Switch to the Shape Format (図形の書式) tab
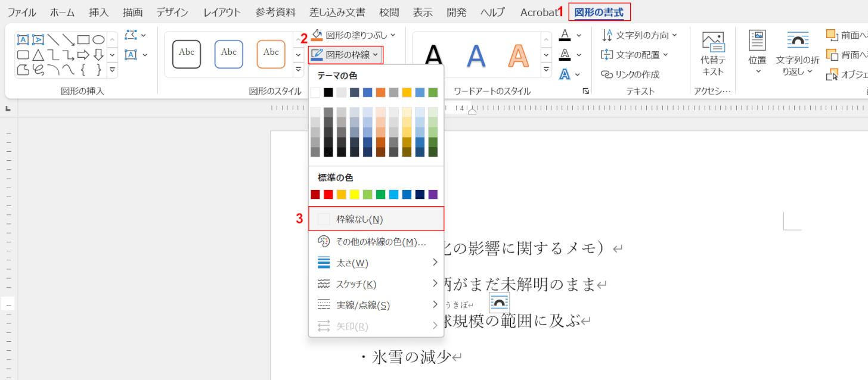This screenshot has height=380, width=868. point(599,12)
